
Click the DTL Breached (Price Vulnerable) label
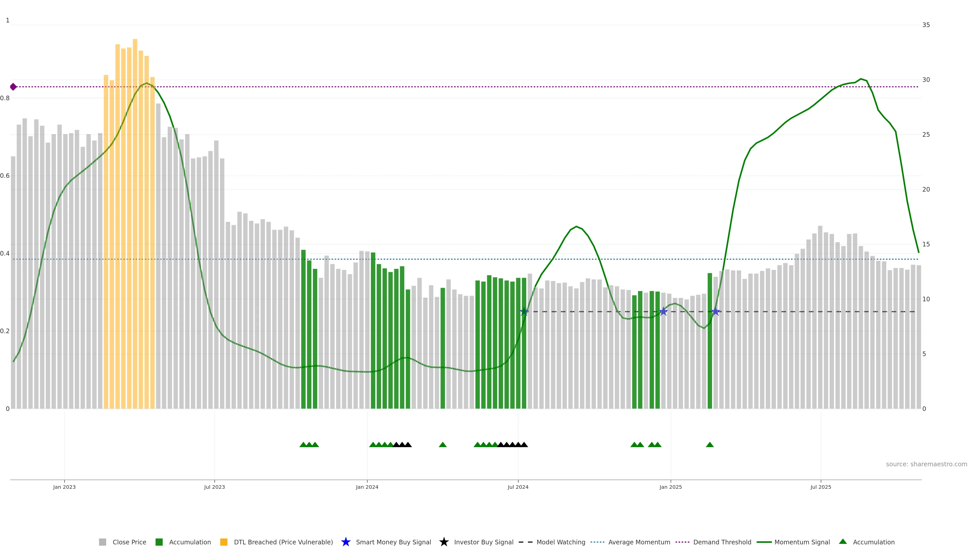click(283, 542)
